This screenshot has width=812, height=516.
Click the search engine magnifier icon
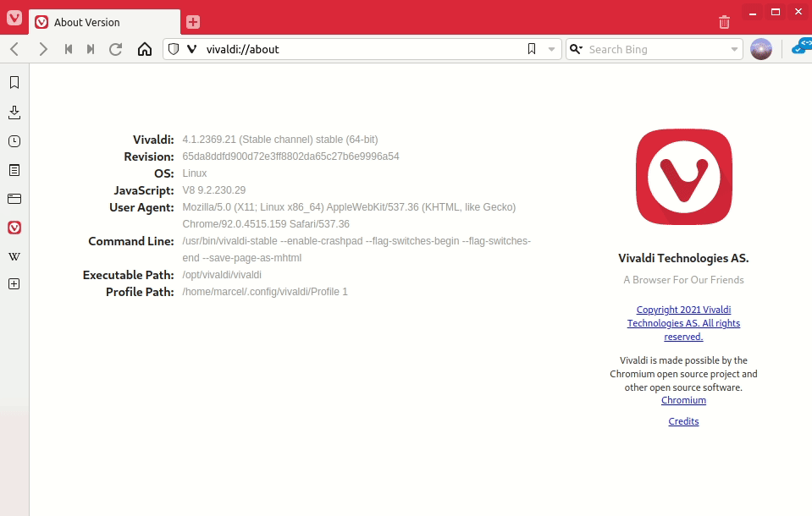point(576,49)
